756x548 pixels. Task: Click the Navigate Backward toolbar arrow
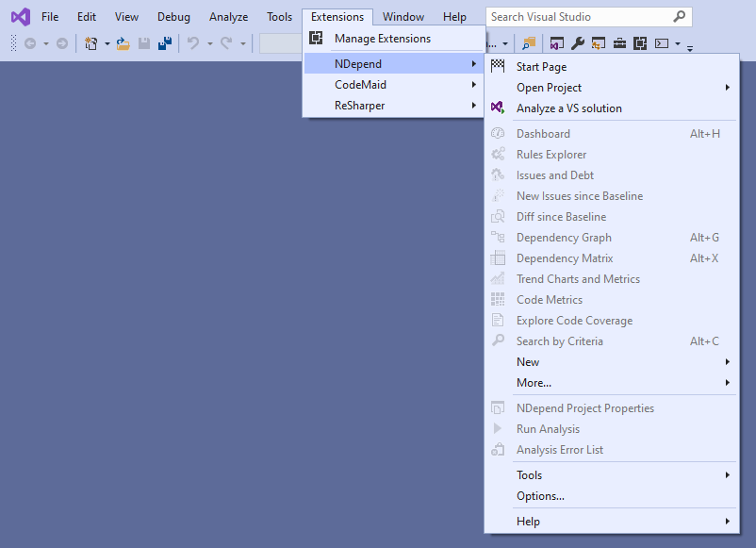(x=30, y=44)
